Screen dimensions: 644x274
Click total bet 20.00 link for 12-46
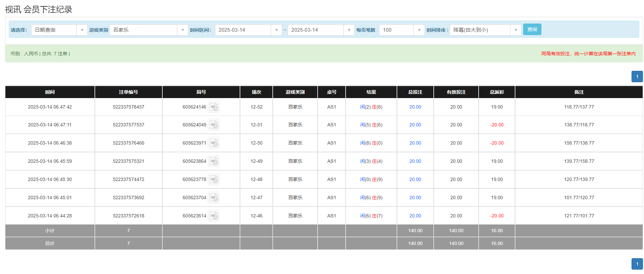click(415, 216)
